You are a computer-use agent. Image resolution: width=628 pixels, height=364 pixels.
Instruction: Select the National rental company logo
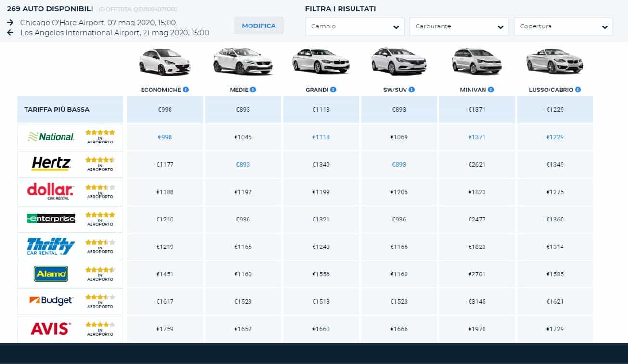[51, 137]
